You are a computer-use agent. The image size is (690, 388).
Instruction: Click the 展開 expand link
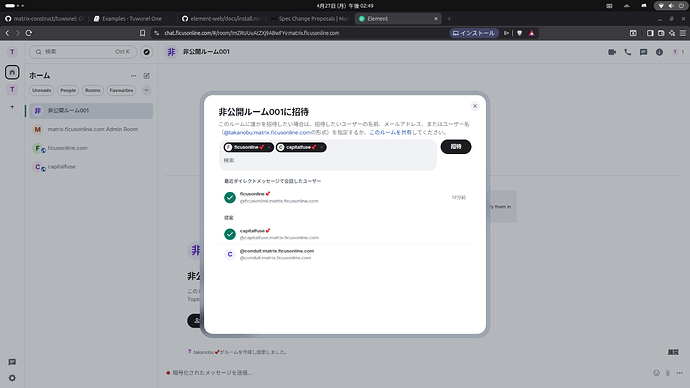pos(673,352)
